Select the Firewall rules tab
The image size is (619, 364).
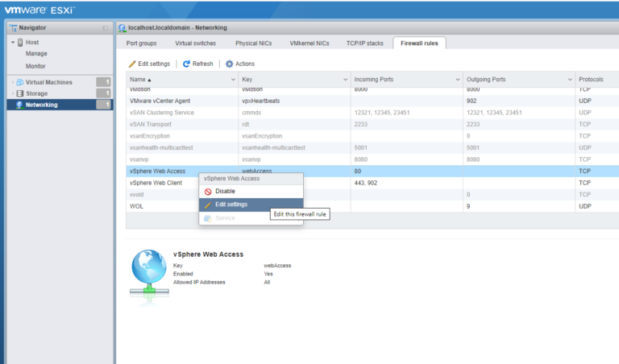point(419,43)
